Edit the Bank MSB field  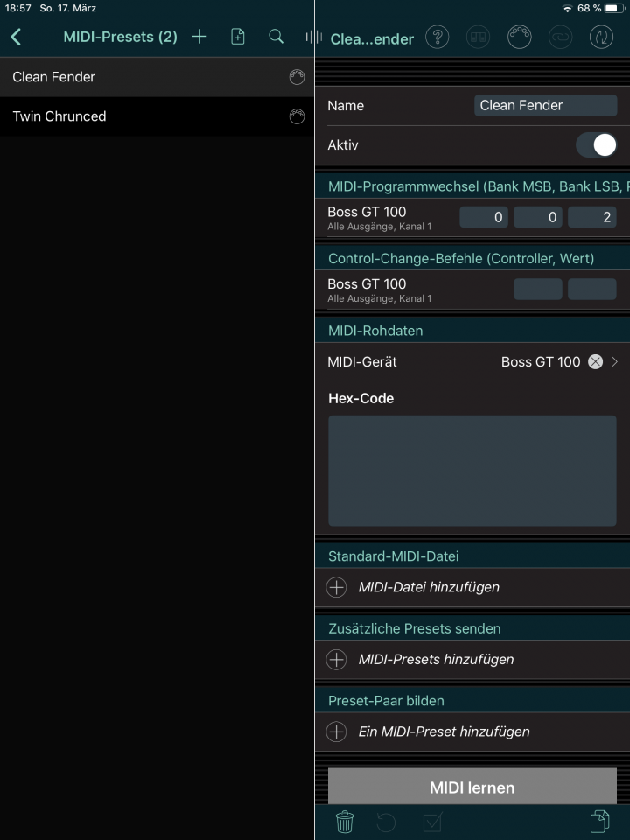(x=484, y=217)
